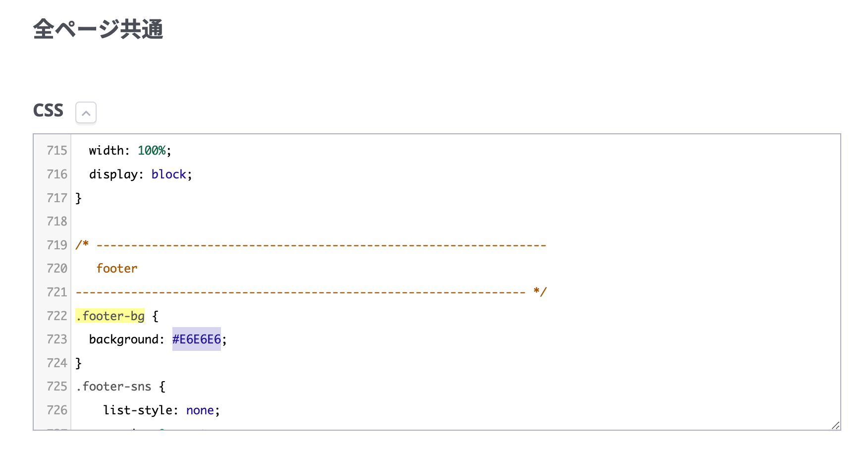Collapse the CSS section with chevron button
Image resolution: width=868 pixels, height=450 pixels.
(x=86, y=113)
